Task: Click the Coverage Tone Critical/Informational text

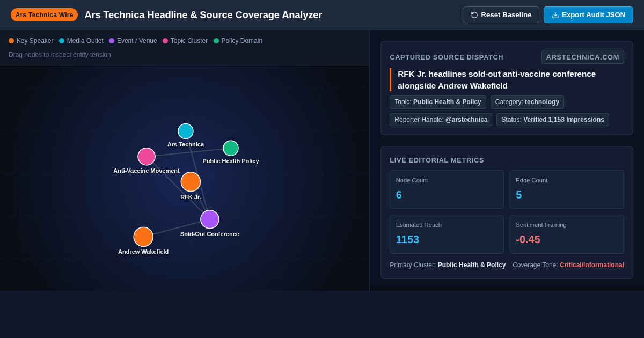Action: [568, 265]
